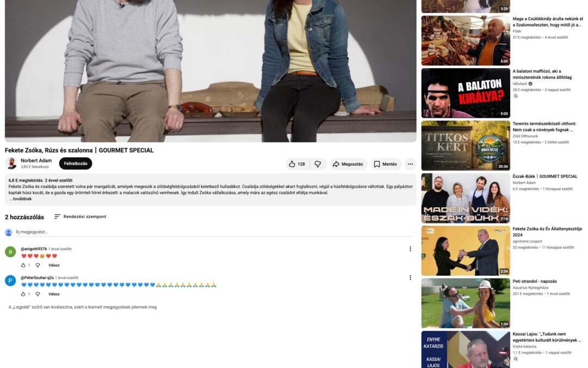588x368 pixels.
Task: Click Norbert Adam channel avatar
Action: click(x=11, y=164)
